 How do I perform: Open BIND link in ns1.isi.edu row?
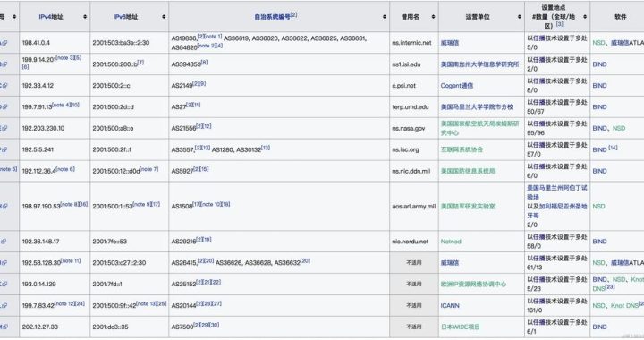pyautogui.click(x=599, y=64)
